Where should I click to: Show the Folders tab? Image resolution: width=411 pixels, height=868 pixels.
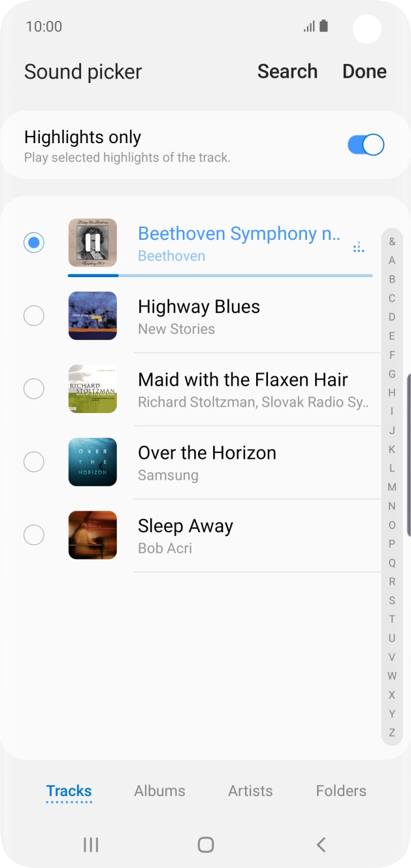341,791
